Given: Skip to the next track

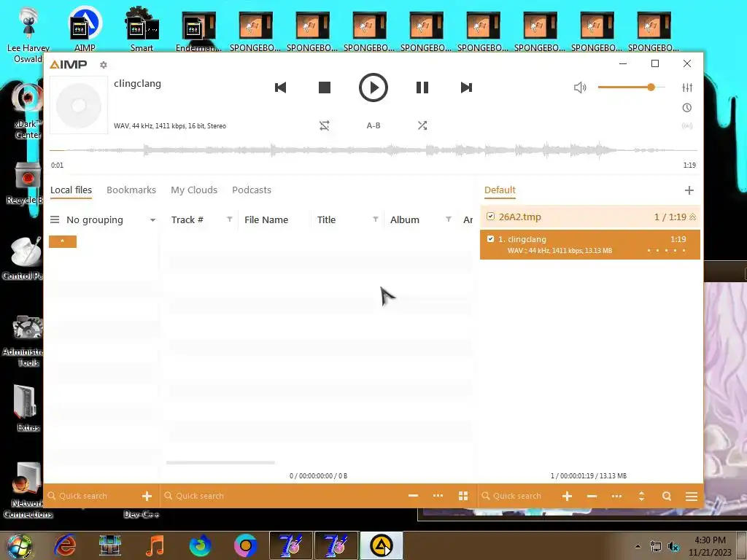Looking at the screenshot, I should coord(466,87).
